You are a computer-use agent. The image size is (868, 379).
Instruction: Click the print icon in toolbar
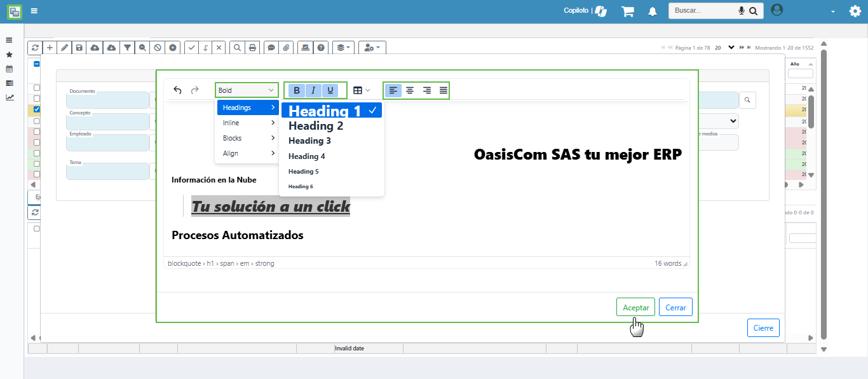[x=253, y=48]
